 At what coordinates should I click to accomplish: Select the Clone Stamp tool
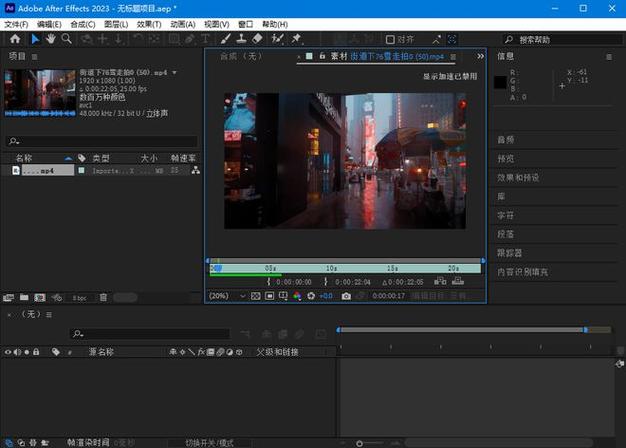[241, 39]
